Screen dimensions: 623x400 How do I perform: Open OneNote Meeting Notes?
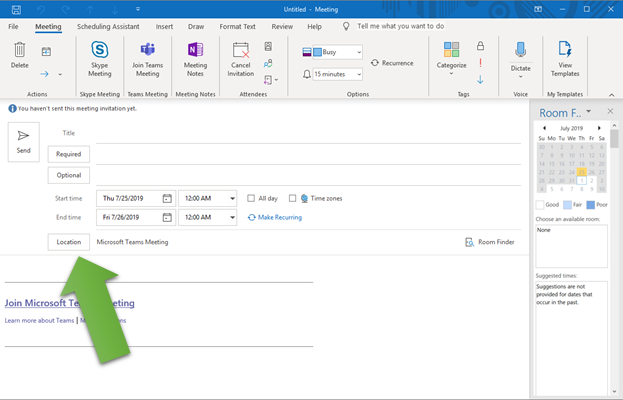pyautogui.click(x=195, y=59)
